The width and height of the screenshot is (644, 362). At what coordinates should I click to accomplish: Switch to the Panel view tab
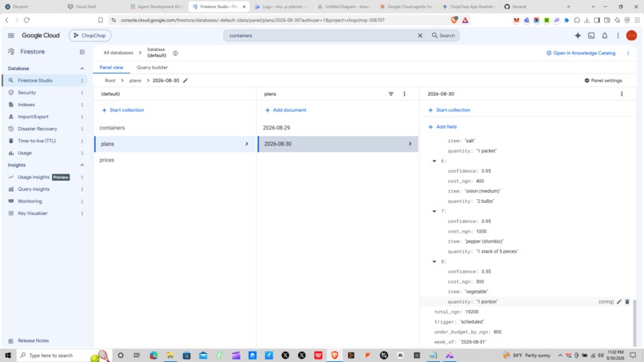(111, 67)
